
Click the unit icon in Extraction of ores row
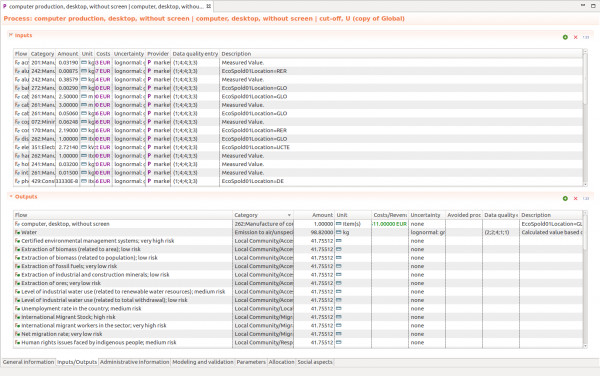[339, 283]
